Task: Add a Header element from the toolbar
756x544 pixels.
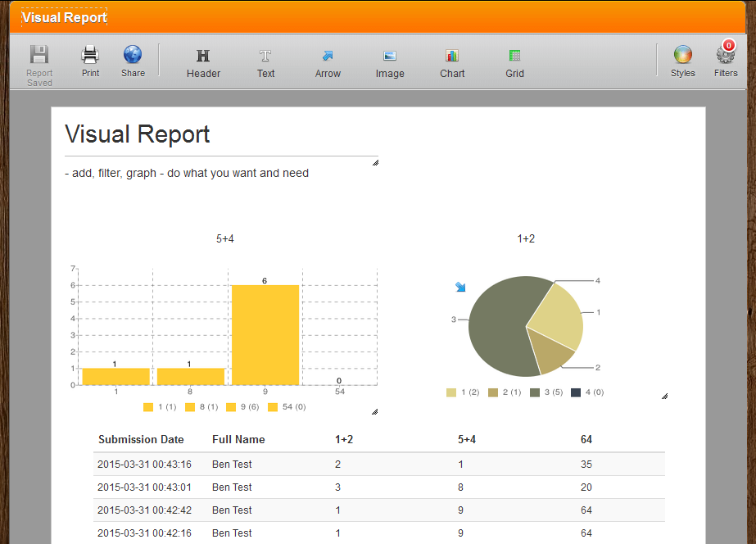Action: 203,57
